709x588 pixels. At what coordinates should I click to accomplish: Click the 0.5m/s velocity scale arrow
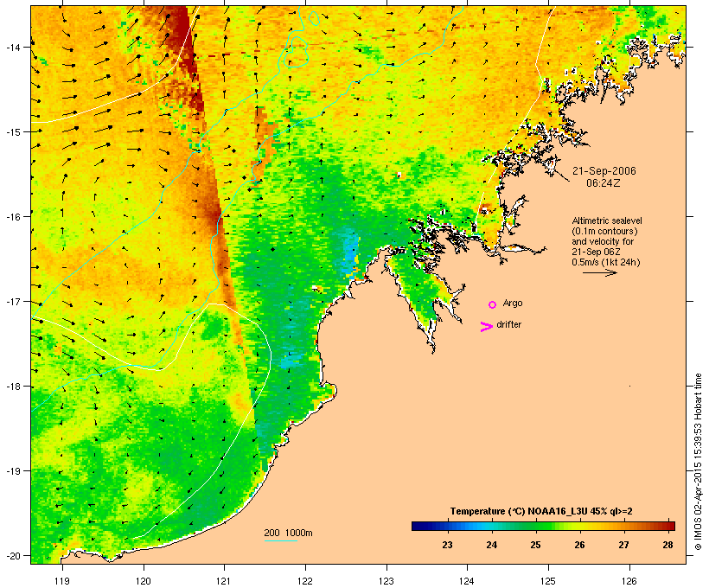[x=599, y=272]
